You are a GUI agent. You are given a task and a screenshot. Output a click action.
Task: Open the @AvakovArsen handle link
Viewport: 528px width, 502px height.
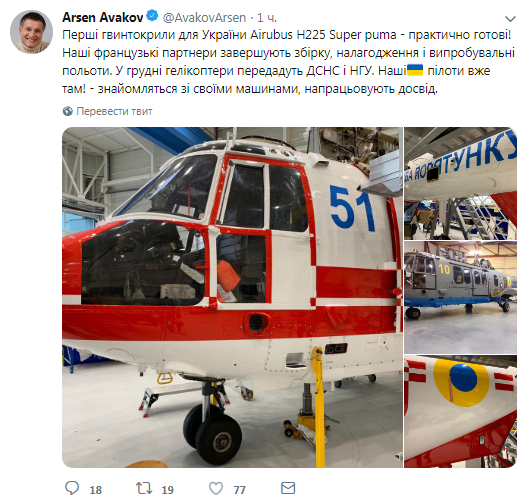tap(204, 18)
